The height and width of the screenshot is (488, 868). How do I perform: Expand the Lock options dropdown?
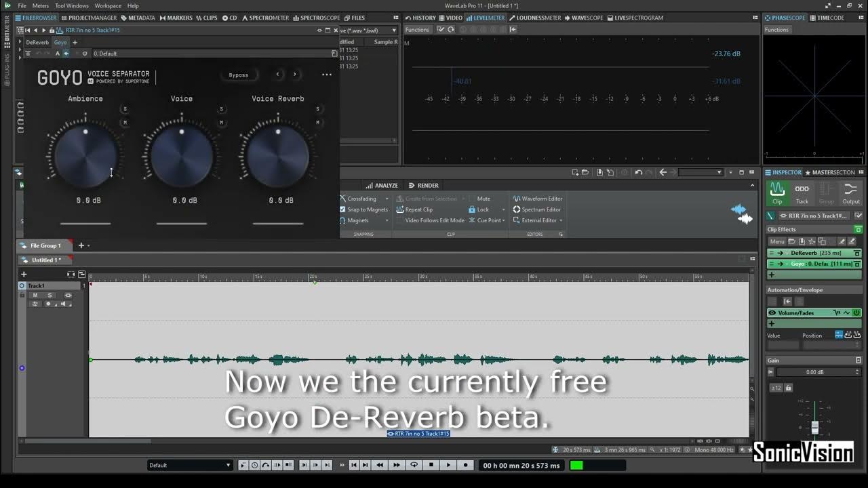tap(503, 209)
